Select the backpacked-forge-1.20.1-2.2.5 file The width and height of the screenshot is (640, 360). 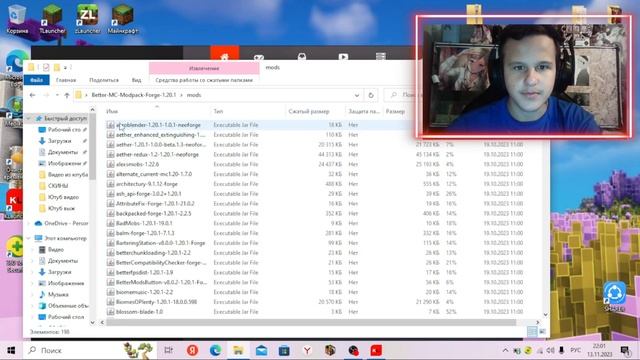click(153, 213)
